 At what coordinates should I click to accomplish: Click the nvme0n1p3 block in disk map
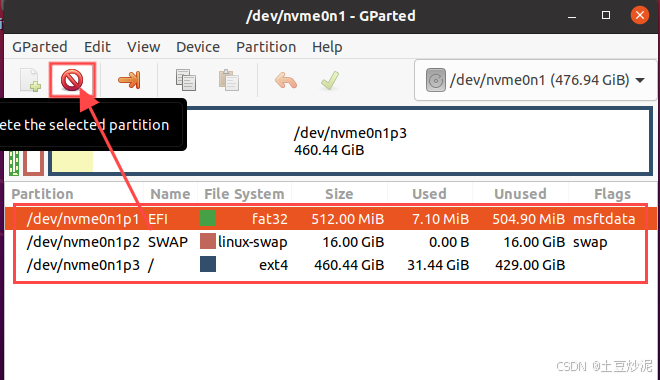tap(351, 141)
